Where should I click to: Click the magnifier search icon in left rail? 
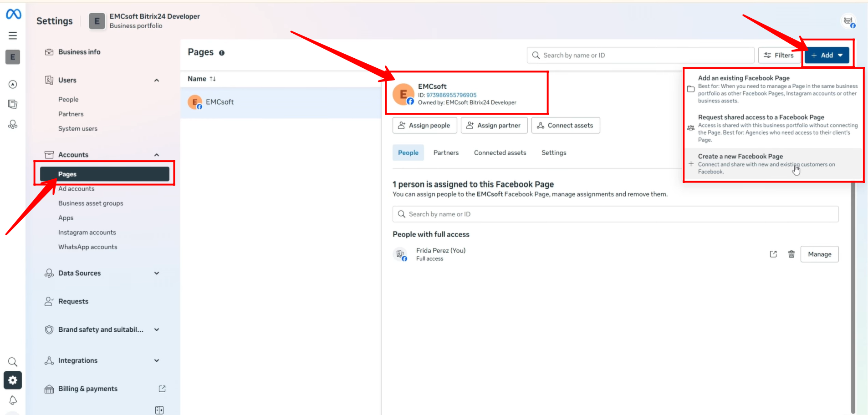[x=13, y=362]
